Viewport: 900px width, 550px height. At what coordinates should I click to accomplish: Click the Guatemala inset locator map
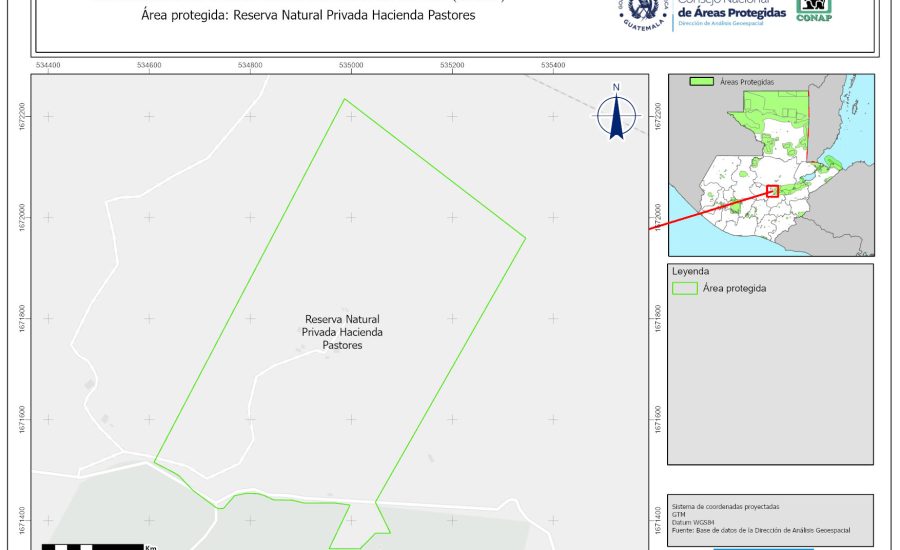770,165
